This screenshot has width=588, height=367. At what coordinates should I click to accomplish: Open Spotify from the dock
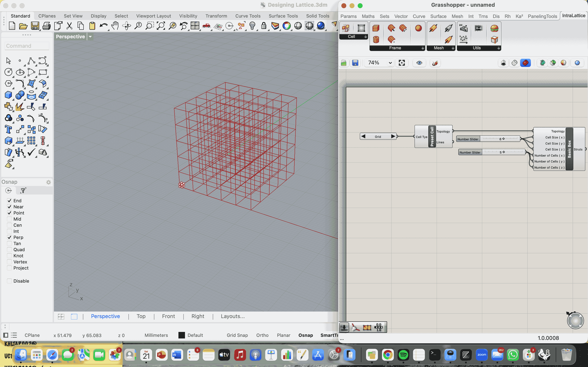tap(403, 355)
